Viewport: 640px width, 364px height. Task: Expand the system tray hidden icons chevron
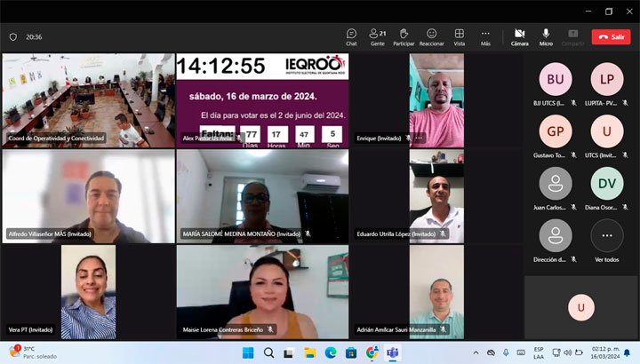[x=476, y=352]
